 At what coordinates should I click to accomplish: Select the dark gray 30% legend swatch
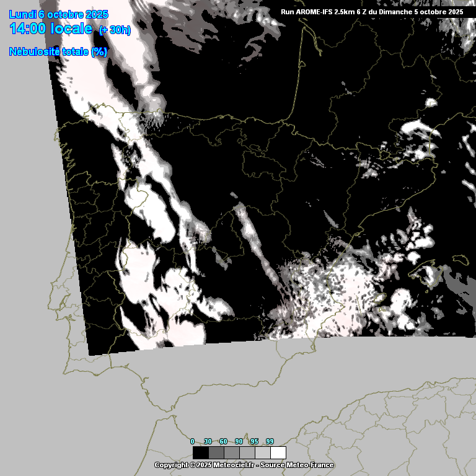216,452
